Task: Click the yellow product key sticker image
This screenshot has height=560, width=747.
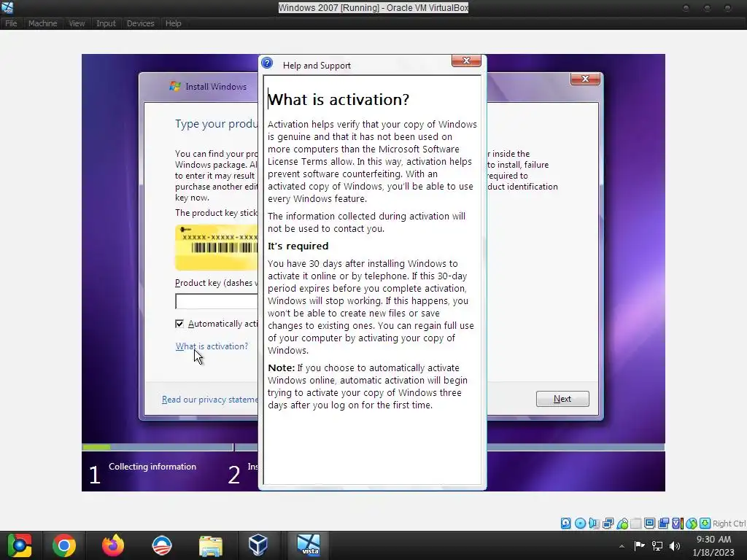Action: [216, 248]
